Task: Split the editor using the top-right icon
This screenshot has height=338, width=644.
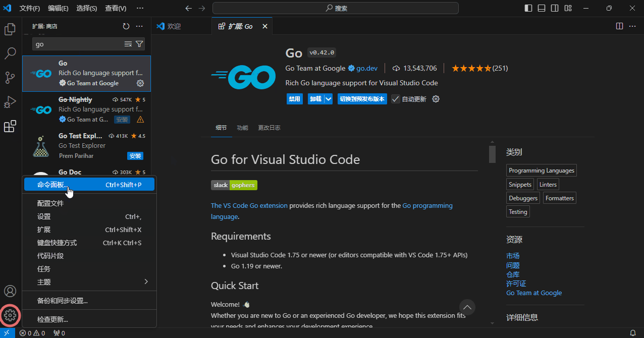Action: click(x=619, y=26)
